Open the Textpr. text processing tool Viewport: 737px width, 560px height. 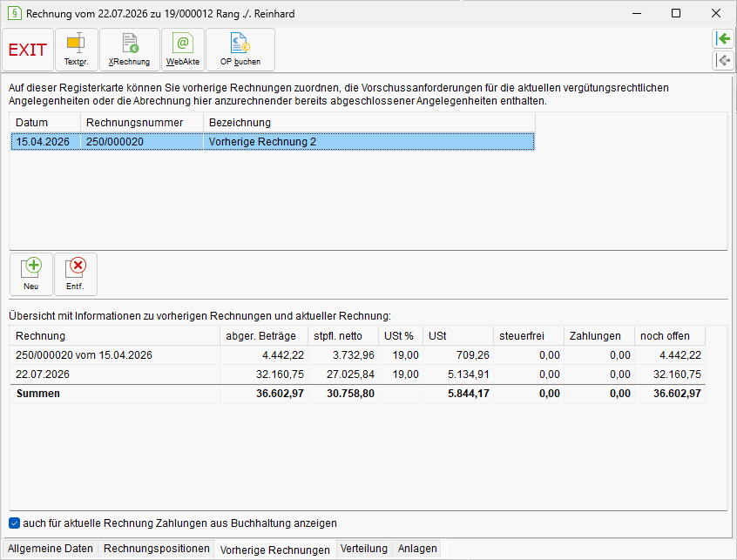[77, 50]
